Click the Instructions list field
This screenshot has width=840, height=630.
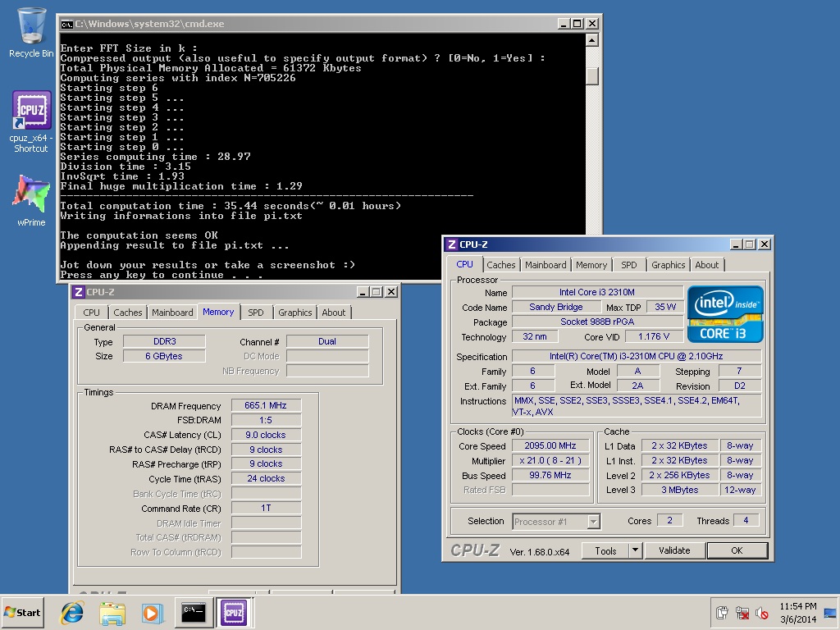[x=637, y=406]
